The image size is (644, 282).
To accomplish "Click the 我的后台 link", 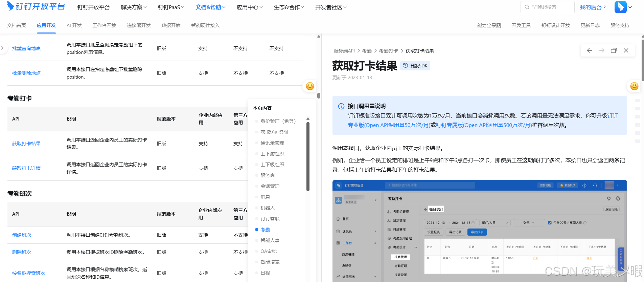I will 593,7.
